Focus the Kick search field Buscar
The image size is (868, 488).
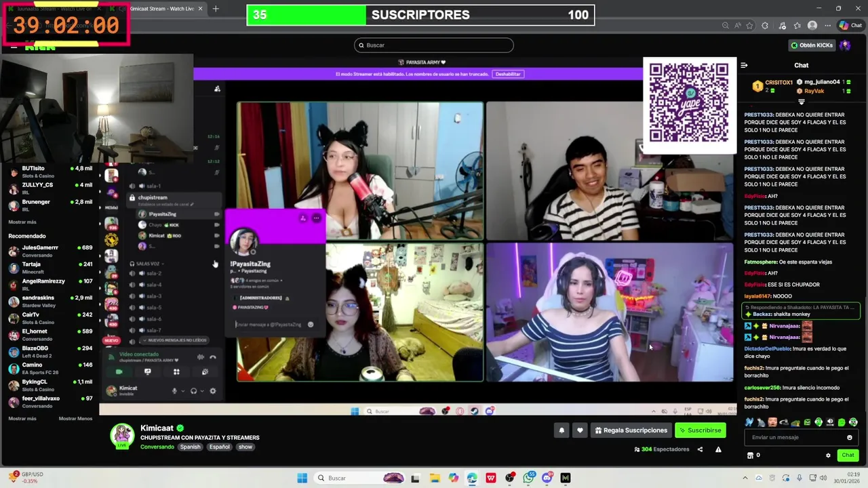pyautogui.click(x=434, y=45)
